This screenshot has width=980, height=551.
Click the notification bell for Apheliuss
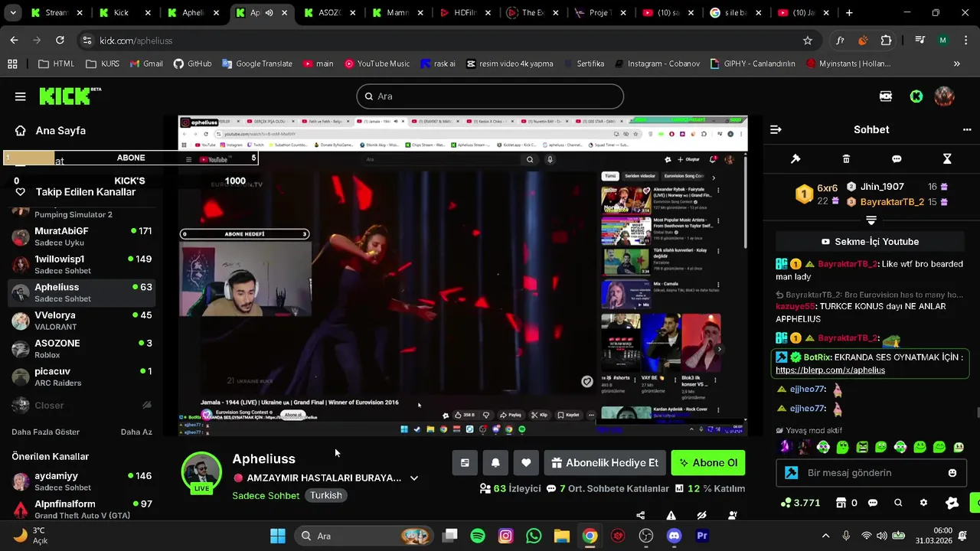click(495, 463)
